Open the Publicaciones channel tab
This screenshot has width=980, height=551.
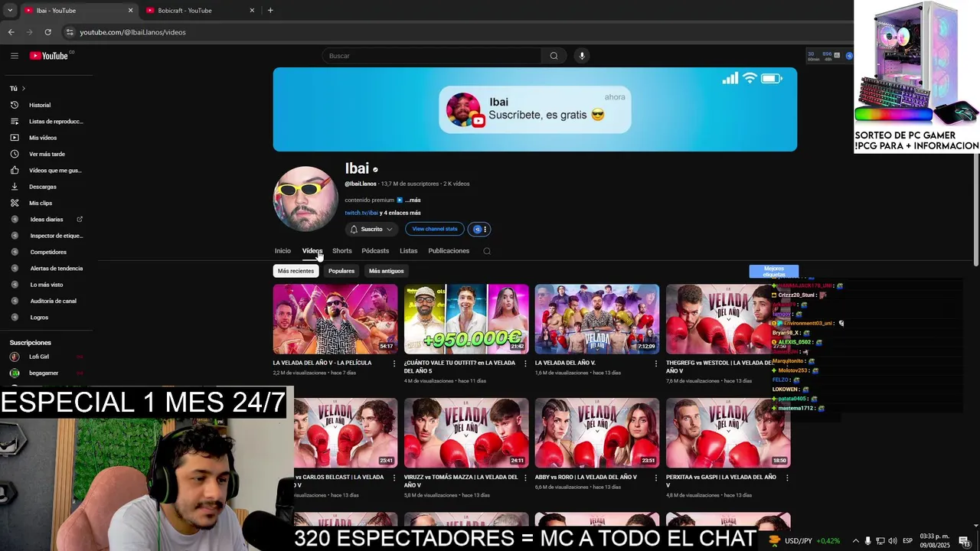pos(449,251)
